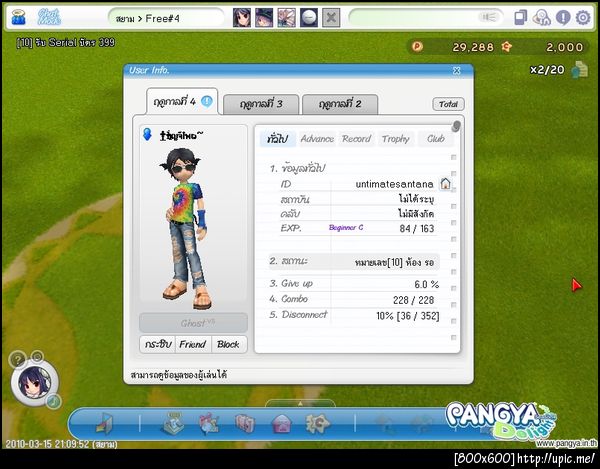600x469 pixels.
Task: Switch to the ฤดูกาลที่ 2 season tab
Action: coord(340,104)
